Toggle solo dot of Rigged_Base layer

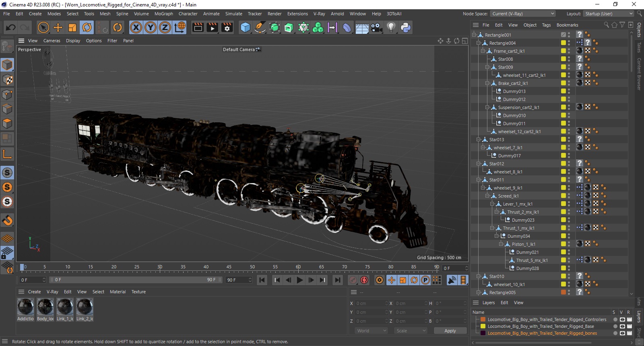click(x=615, y=326)
